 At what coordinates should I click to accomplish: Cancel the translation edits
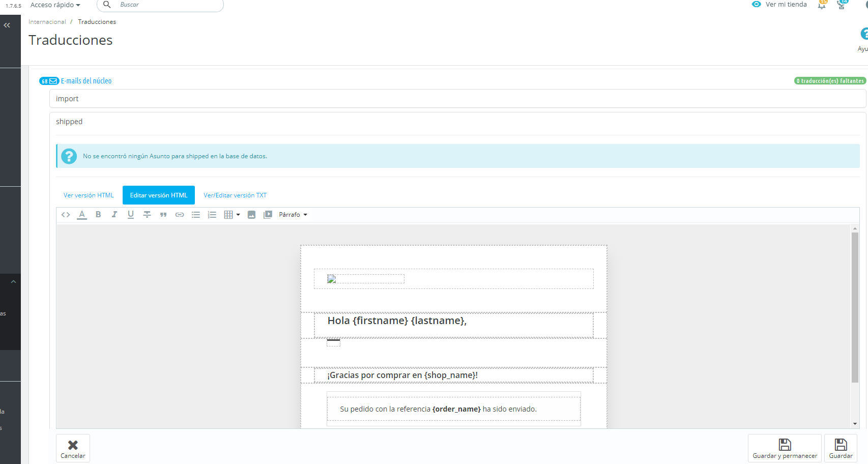click(x=73, y=448)
